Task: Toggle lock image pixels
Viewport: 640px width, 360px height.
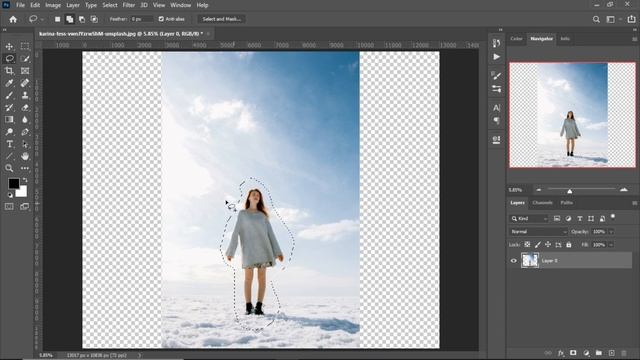Action: 538,244
